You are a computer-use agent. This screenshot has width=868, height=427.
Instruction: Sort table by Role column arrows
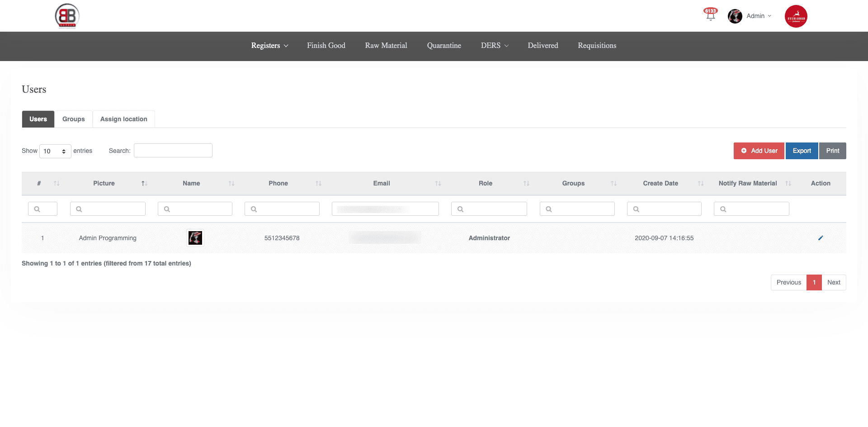pos(526,183)
